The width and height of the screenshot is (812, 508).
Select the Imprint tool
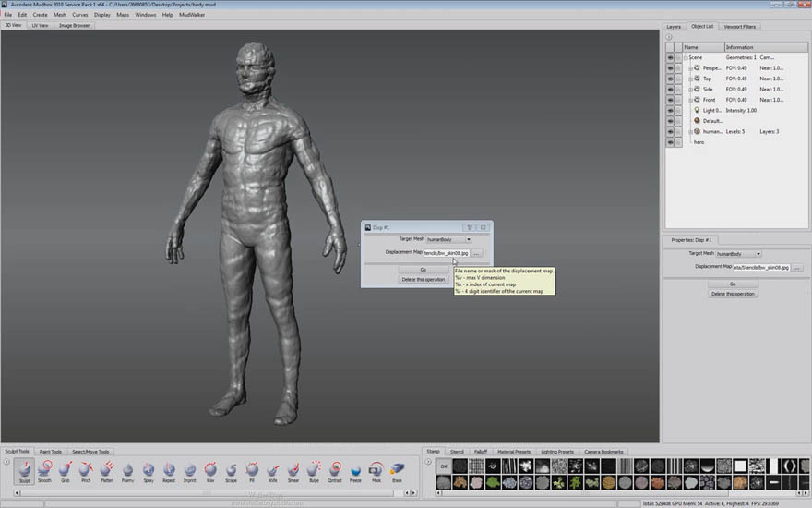tap(189, 471)
